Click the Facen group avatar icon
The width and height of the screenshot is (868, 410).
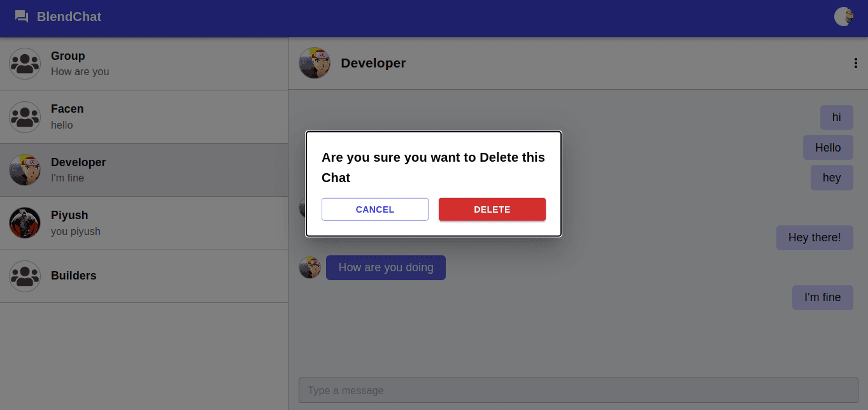25,117
